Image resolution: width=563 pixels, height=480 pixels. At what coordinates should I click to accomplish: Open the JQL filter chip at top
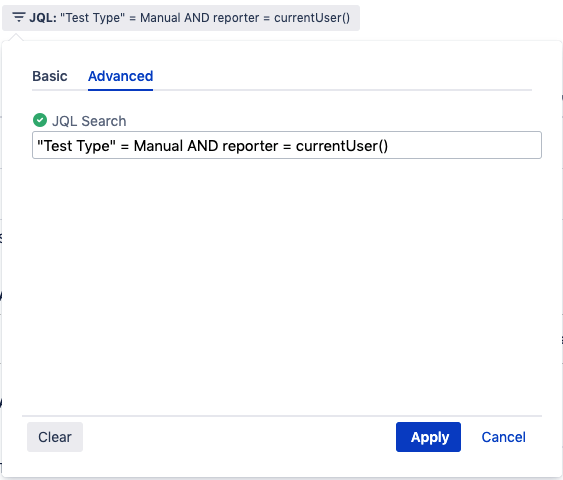click(x=181, y=18)
